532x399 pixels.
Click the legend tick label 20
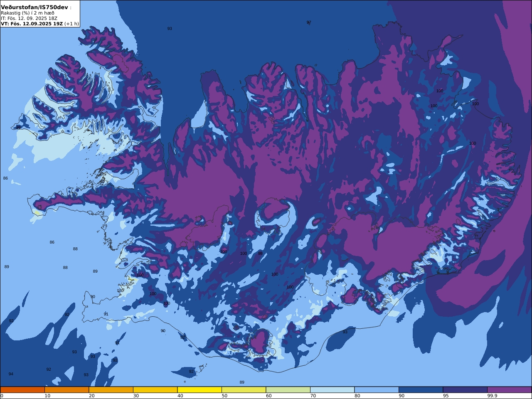(91, 396)
